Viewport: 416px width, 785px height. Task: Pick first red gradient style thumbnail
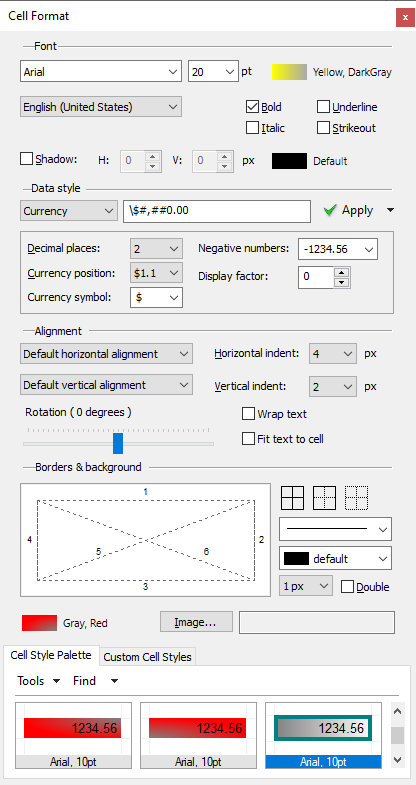[74, 735]
